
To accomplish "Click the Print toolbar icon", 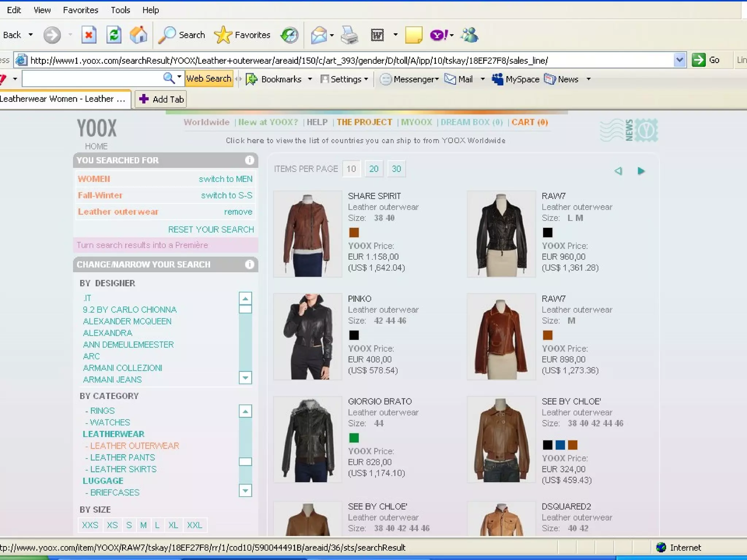I will [x=349, y=35].
